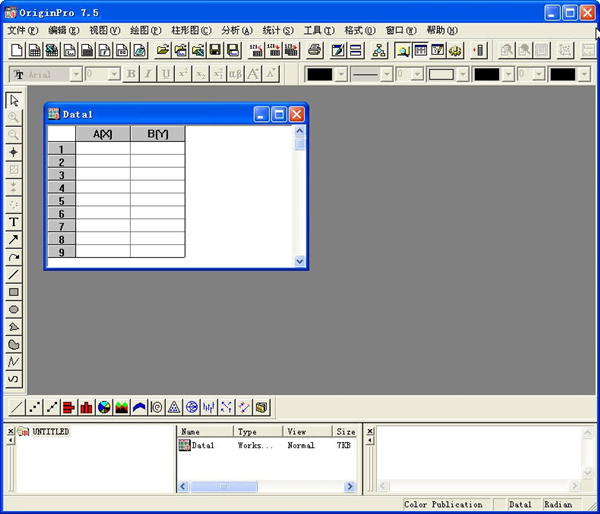Plot a Column chart with the red bars icon

(86, 407)
